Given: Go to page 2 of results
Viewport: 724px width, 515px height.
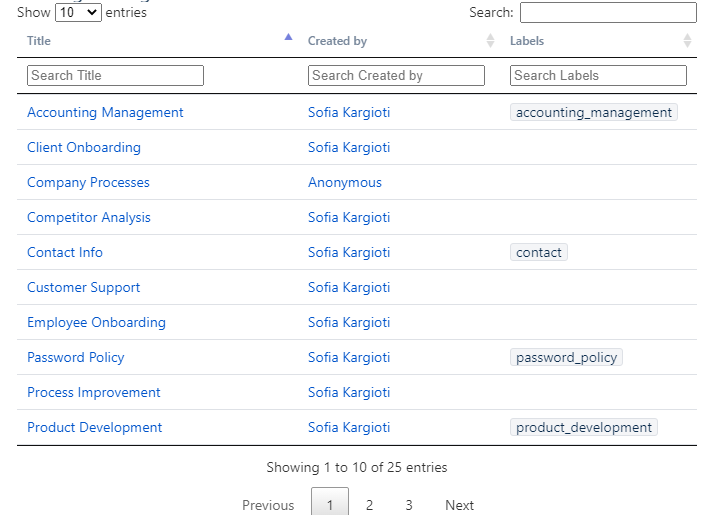Looking at the screenshot, I should coord(369,505).
